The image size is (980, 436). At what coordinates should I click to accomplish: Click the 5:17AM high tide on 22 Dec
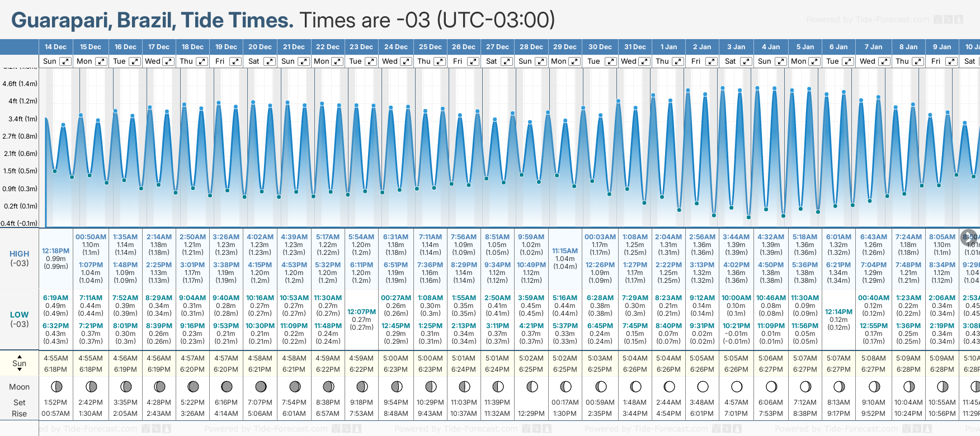328,237
